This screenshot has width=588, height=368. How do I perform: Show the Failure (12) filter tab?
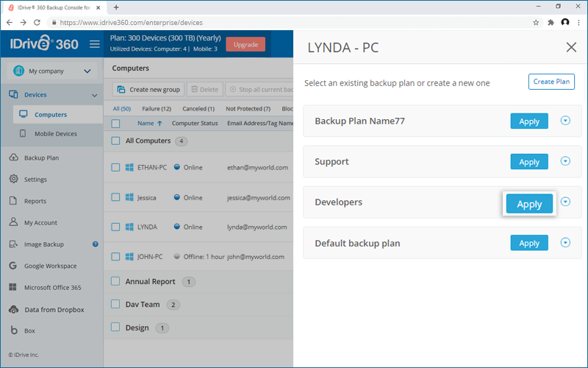pos(157,108)
